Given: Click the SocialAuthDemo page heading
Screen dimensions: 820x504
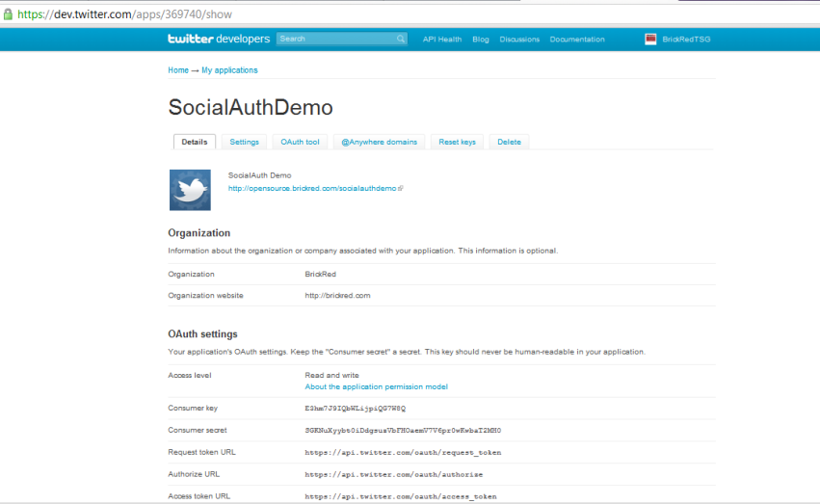Looking at the screenshot, I should pos(251,107).
